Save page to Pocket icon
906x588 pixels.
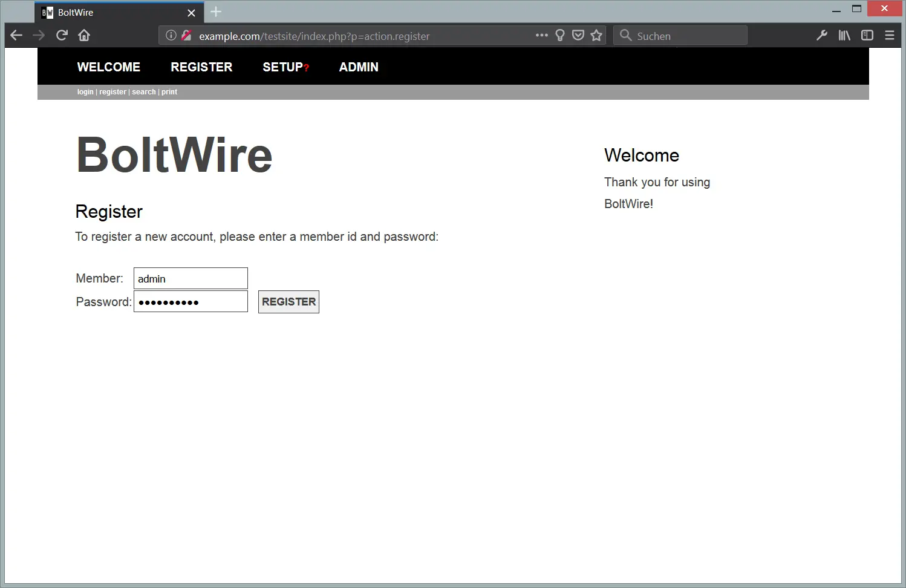[x=578, y=35]
